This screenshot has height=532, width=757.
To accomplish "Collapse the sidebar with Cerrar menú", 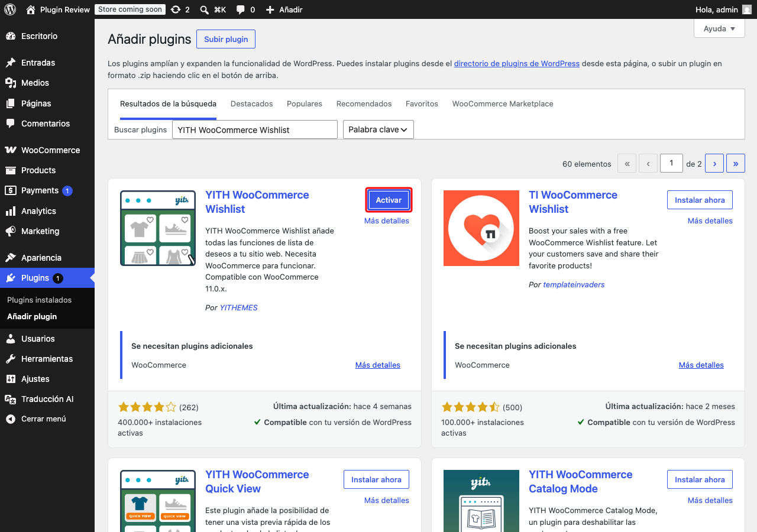I will click(47, 419).
